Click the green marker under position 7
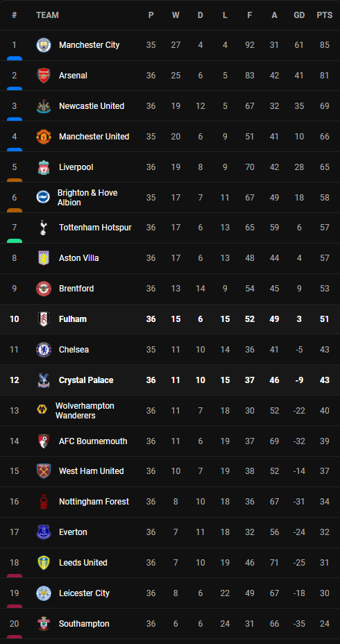This screenshot has width=340, height=644. tap(15, 241)
